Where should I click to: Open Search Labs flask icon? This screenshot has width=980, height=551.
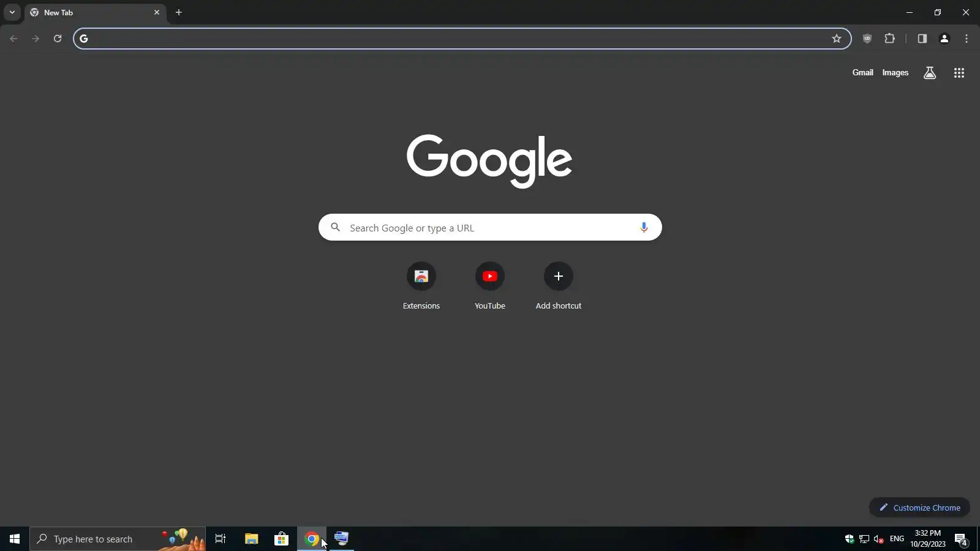pyautogui.click(x=930, y=73)
